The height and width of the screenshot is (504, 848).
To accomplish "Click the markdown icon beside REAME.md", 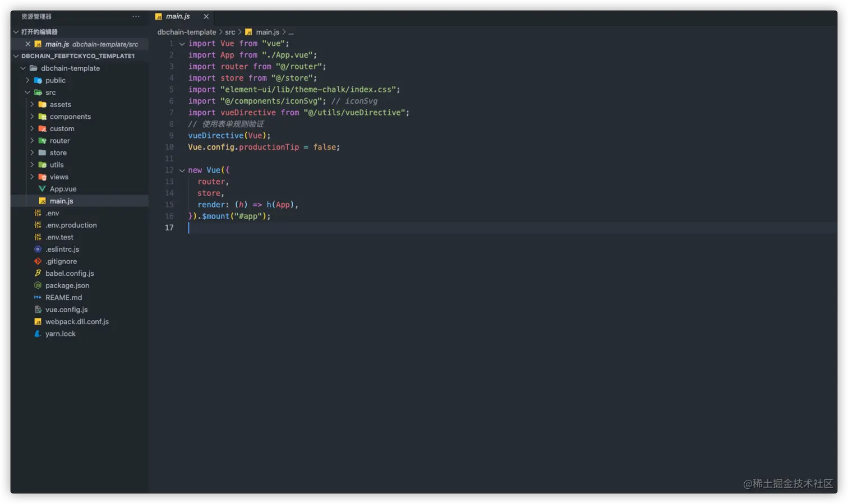I will pos(38,297).
